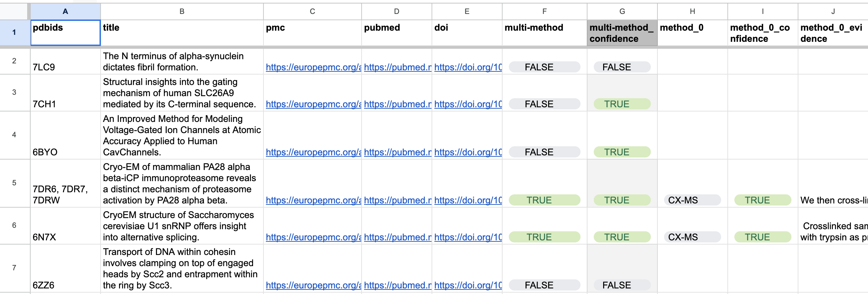This screenshot has height=294, width=868.
Task: Select row 7 header number
Action: tap(14, 268)
